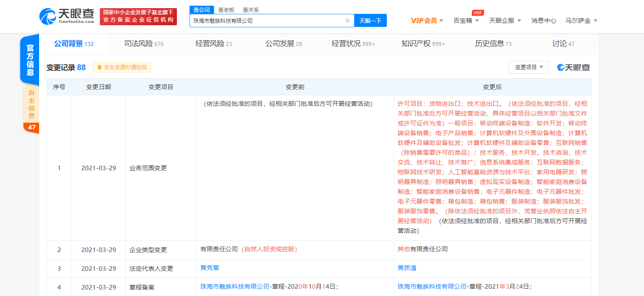Expand the VIP会员 dropdown
Image resolution: width=644 pixels, height=296 pixels.
pyautogui.click(x=427, y=21)
